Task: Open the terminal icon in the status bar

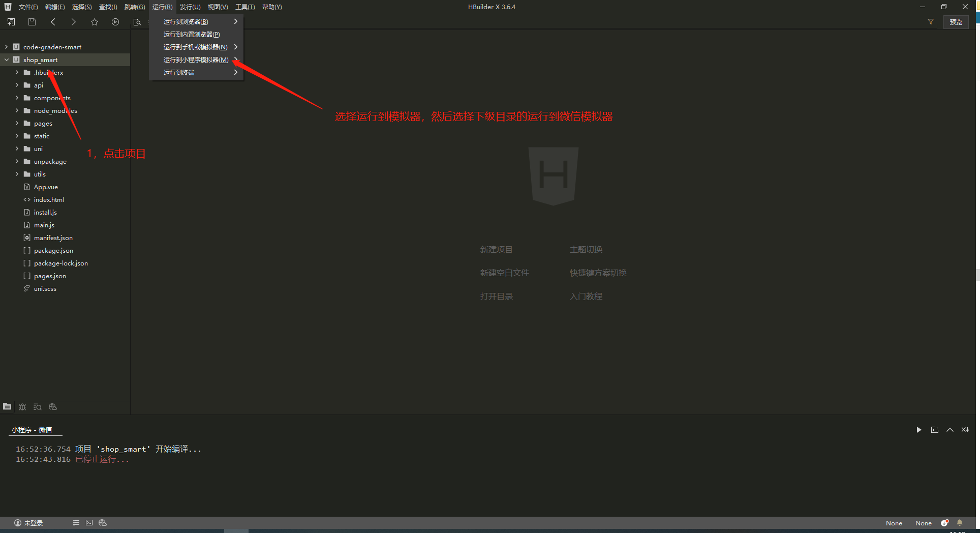Action: tap(89, 523)
